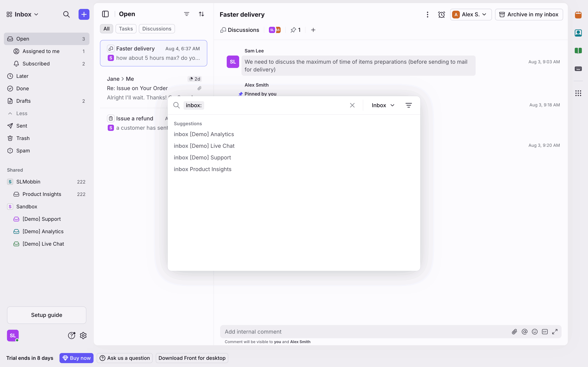The width and height of the screenshot is (588, 367).
Task: Click the sort conversations arrows icon
Action: pyautogui.click(x=201, y=14)
